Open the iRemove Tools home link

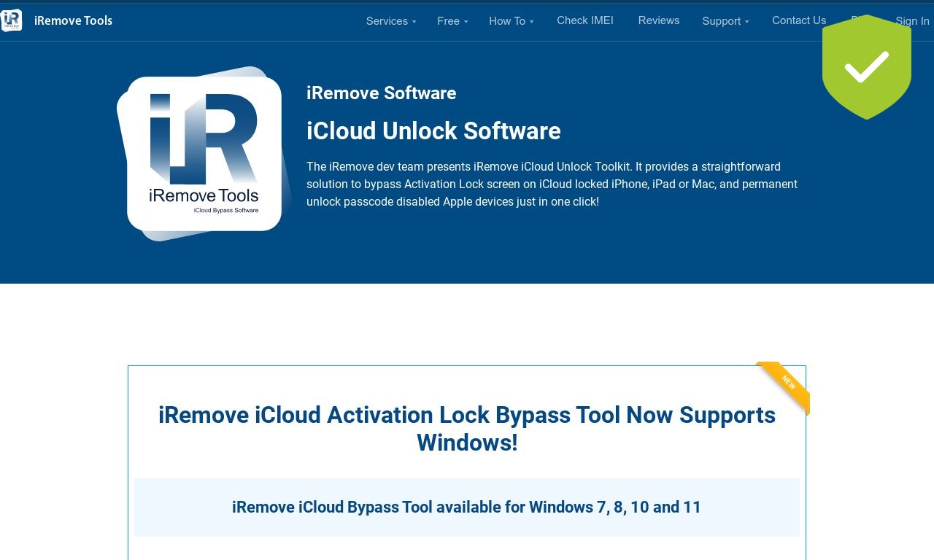pyautogui.click(x=73, y=20)
